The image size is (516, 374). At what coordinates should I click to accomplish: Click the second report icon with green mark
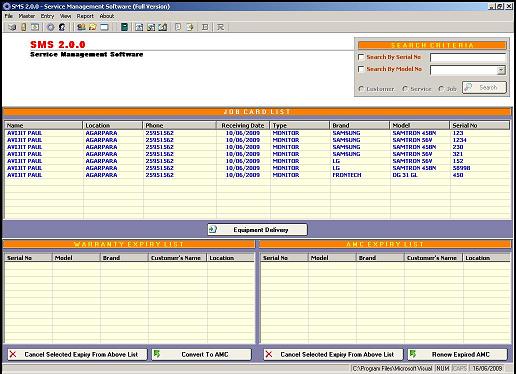(x=151, y=27)
